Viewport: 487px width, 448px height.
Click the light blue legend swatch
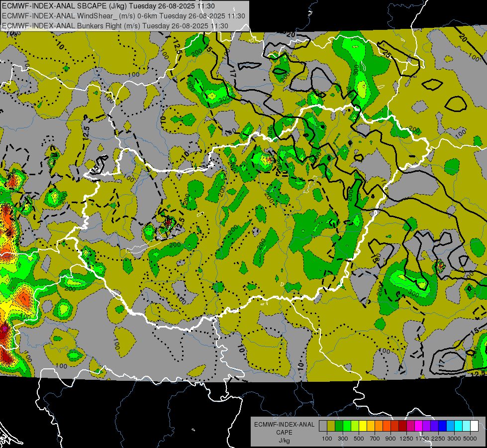click(450, 426)
